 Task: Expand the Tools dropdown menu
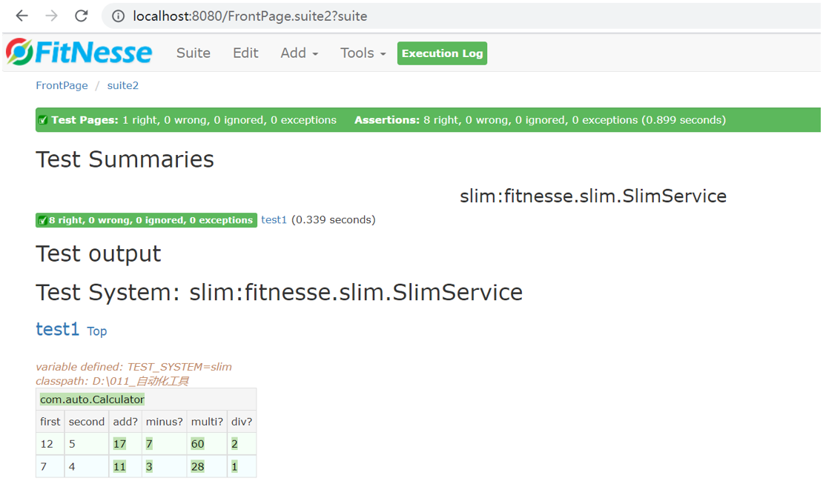point(363,53)
